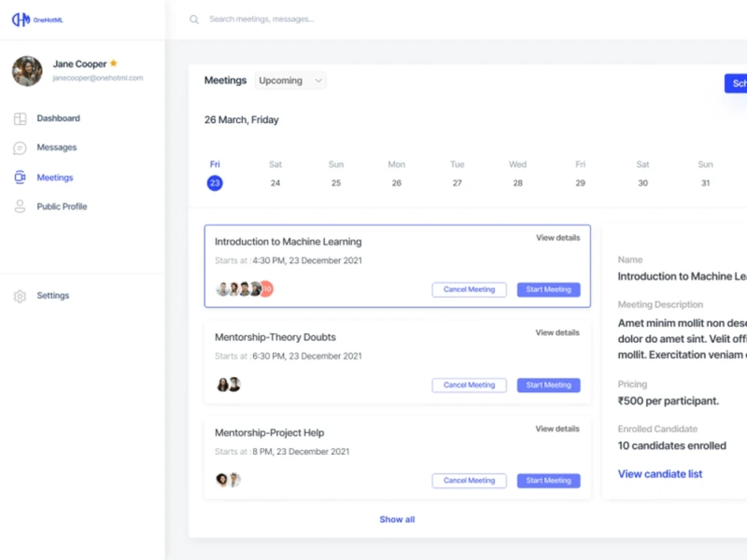The image size is (747, 560).
Task: Click the 10 candidates enrolled text
Action: [672, 446]
